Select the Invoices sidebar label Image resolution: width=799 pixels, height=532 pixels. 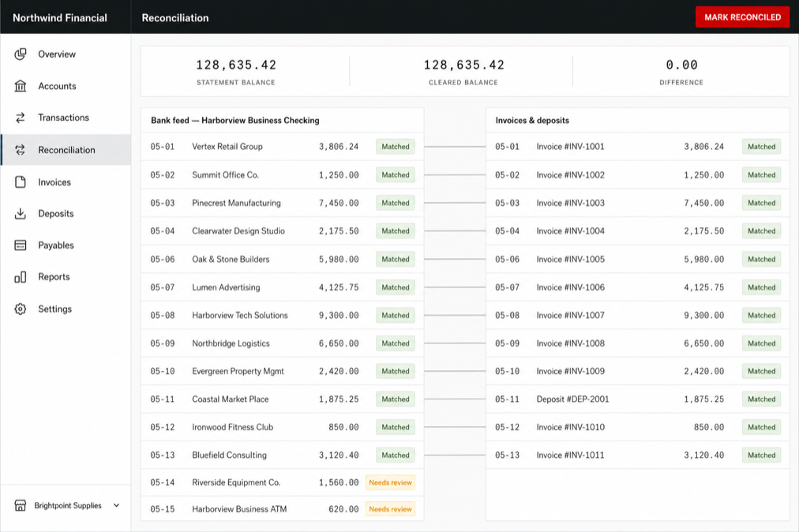[54, 182]
